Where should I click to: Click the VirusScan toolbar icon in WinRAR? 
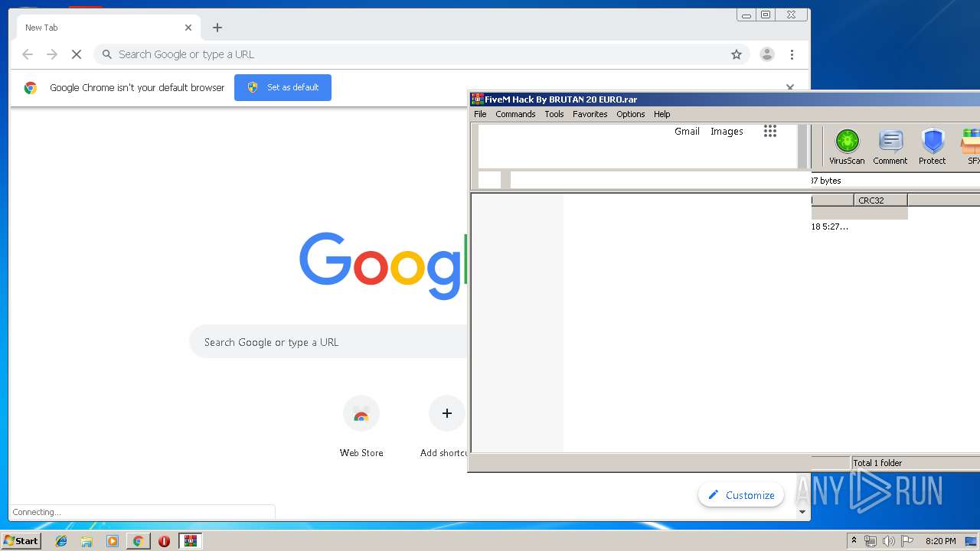[847, 147]
